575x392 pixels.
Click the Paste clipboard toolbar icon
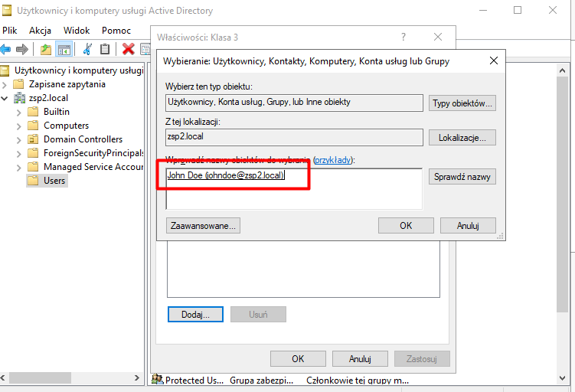(105, 50)
